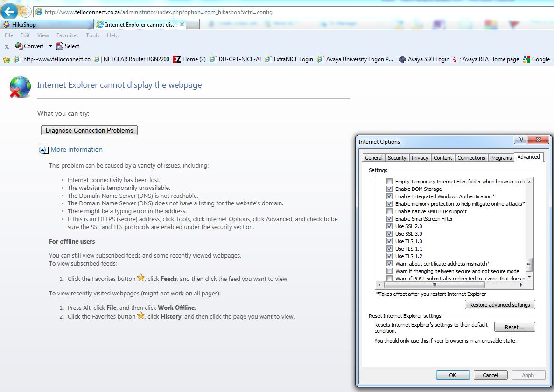The width and height of the screenshot is (554, 392).
Task: Open the Help menu
Action: point(112,35)
